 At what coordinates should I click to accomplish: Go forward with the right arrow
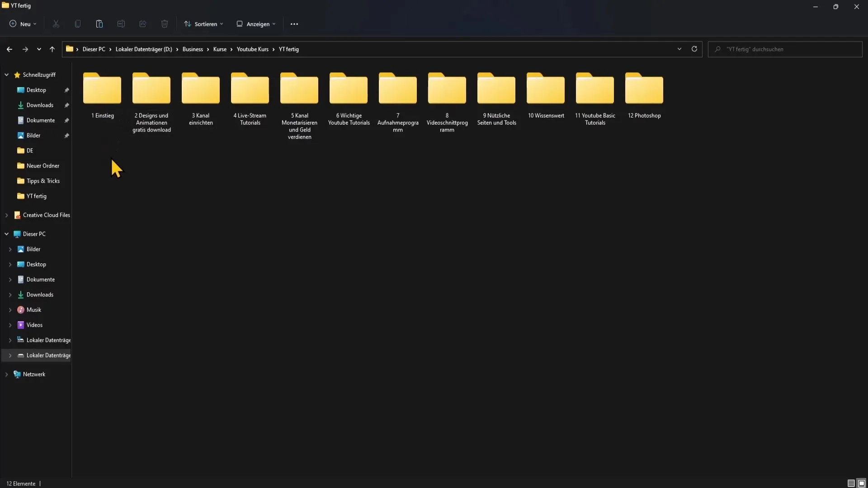[25, 49]
